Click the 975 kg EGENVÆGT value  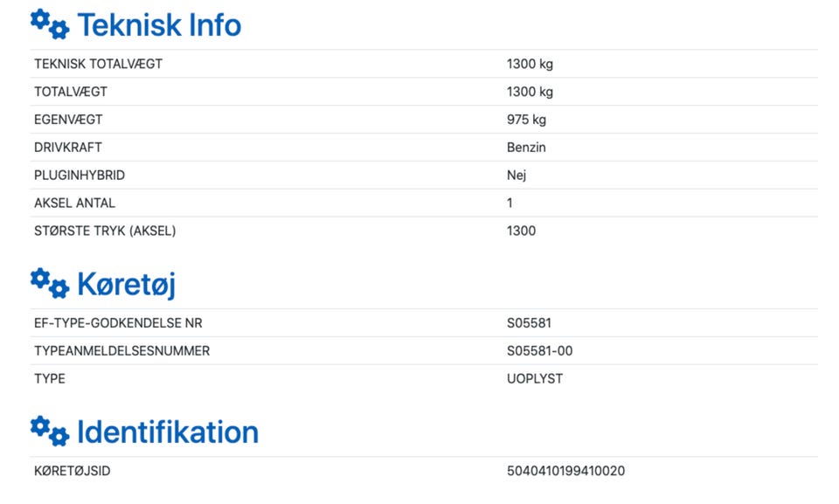coord(526,120)
